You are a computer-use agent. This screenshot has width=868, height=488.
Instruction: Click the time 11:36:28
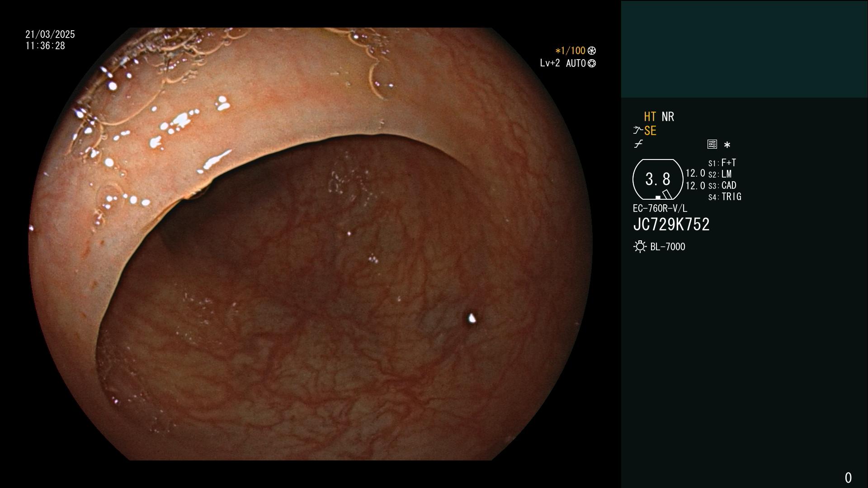pyautogui.click(x=45, y=46)
